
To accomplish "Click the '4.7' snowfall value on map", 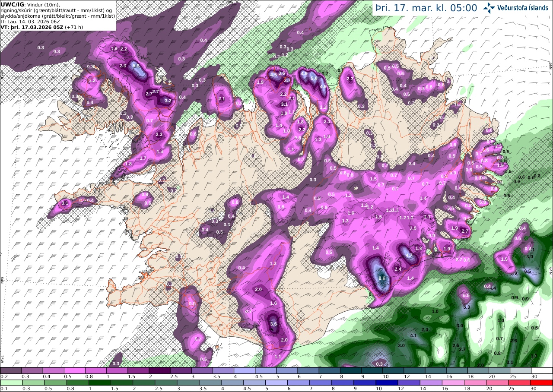I will (409, 255).
